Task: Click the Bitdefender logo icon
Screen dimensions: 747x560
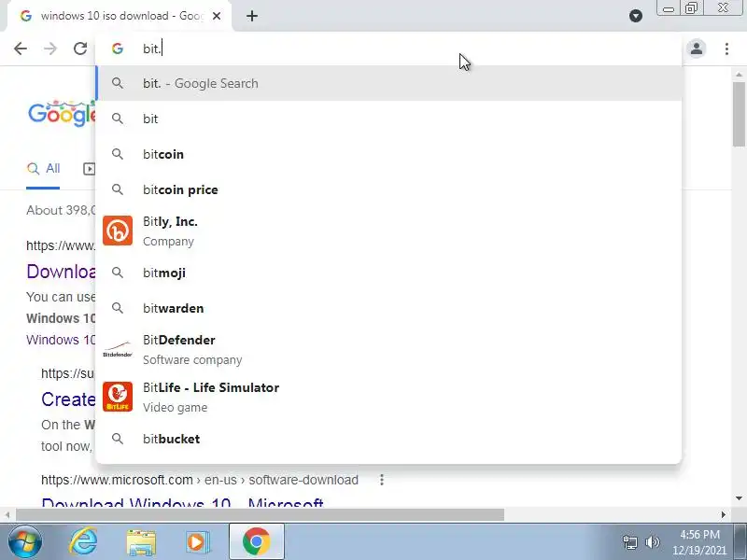Action: 118,349
